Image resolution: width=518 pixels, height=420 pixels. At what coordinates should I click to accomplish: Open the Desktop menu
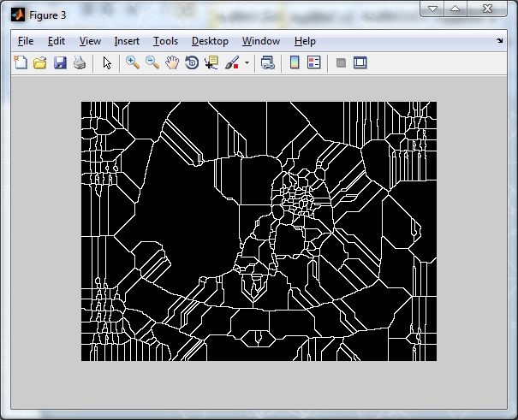210,41
